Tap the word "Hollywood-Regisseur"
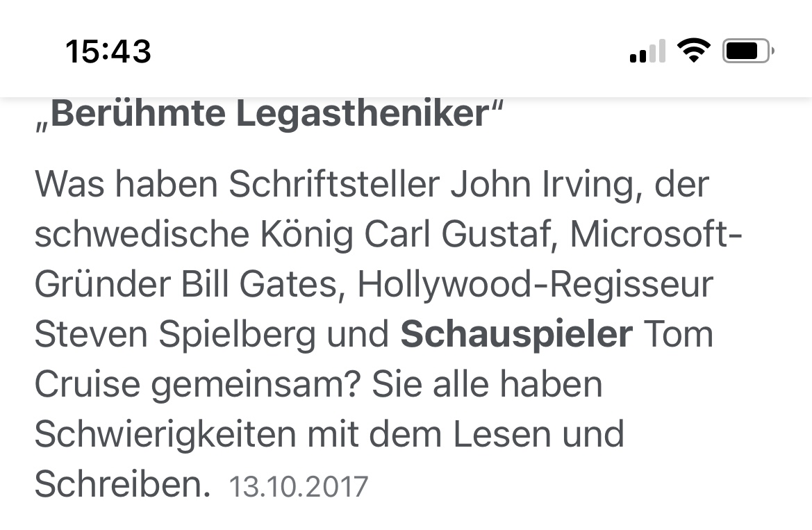This screenshot has height=530, width=812. click(x=535, y=285)
